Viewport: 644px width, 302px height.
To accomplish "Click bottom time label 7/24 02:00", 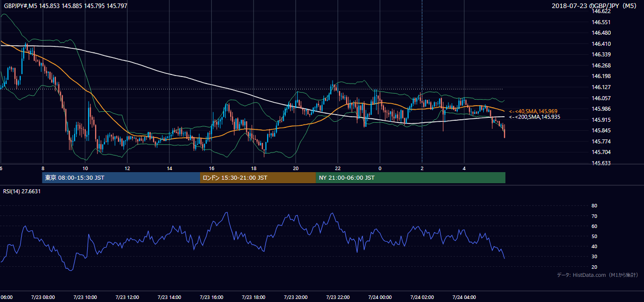I will pos(422,297).
